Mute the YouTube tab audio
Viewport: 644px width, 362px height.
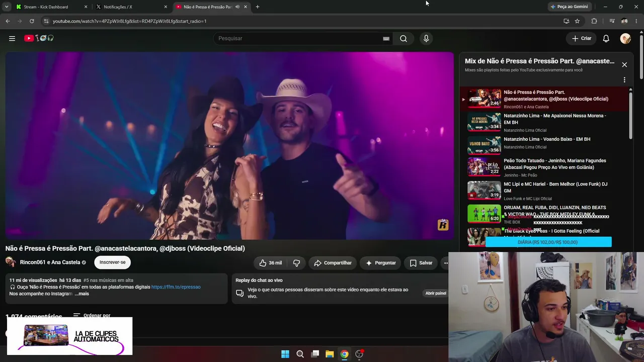(x=237, y=7)
